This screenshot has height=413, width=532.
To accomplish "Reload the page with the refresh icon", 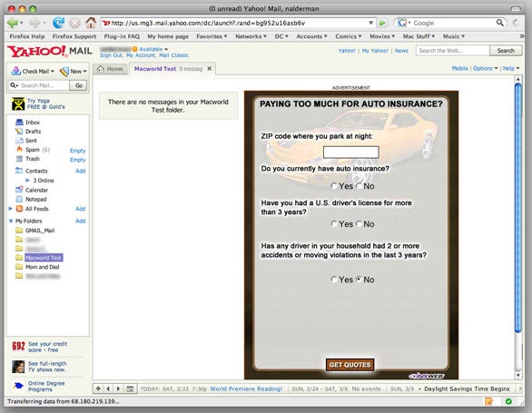I will (x=58, y=23).
